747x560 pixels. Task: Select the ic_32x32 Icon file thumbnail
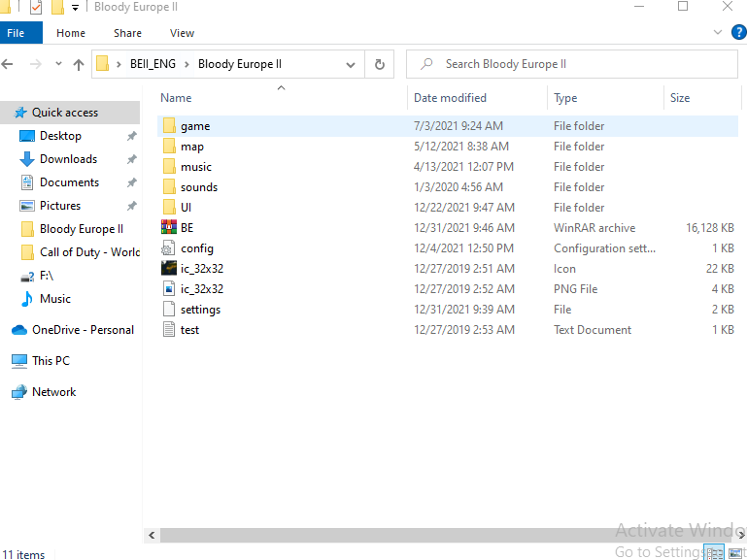(x=169, y=269)
